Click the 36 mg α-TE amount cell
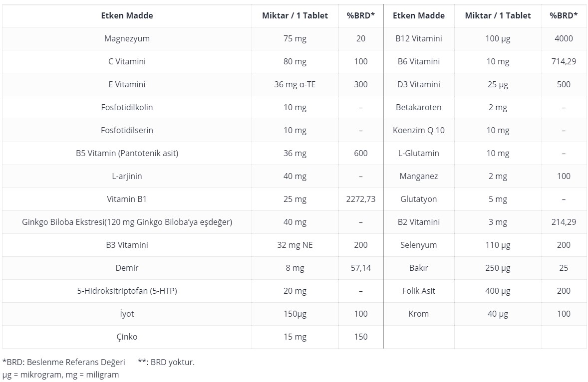 [x=295, y=84]
